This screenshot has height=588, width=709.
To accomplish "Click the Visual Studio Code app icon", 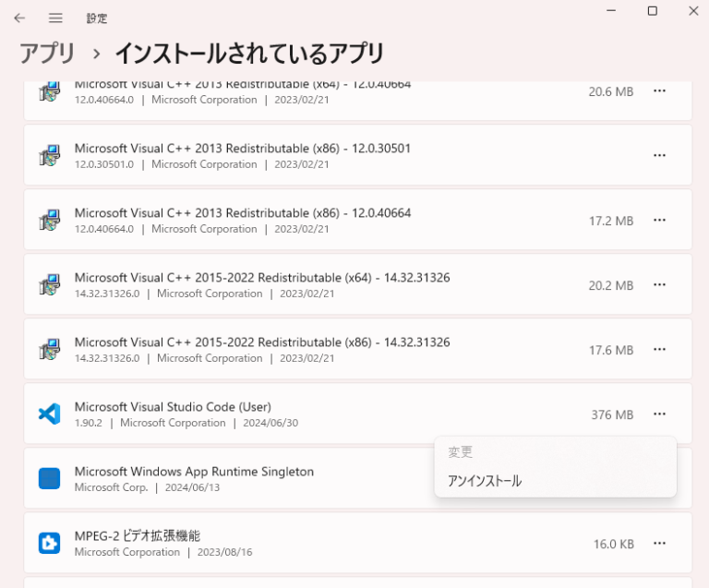I will (49, 414).
